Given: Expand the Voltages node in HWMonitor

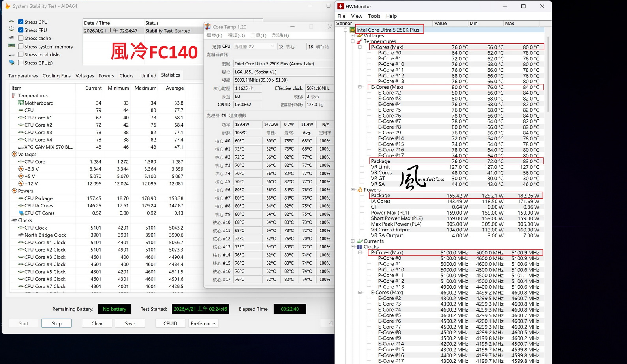Looking at the screenshot, I should tap(353, 35).
